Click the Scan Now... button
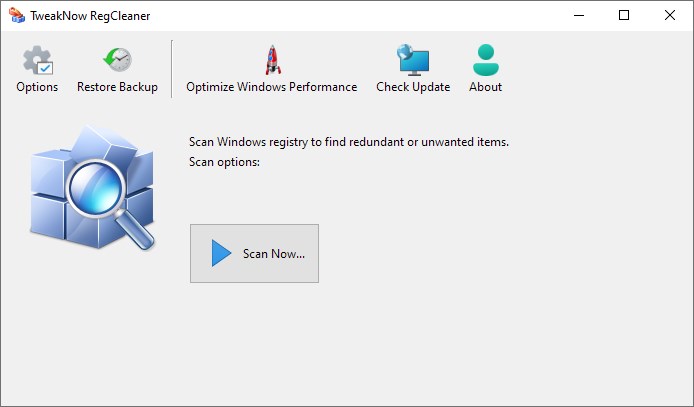This screenshot has height=407, width=694. [254, 253]
